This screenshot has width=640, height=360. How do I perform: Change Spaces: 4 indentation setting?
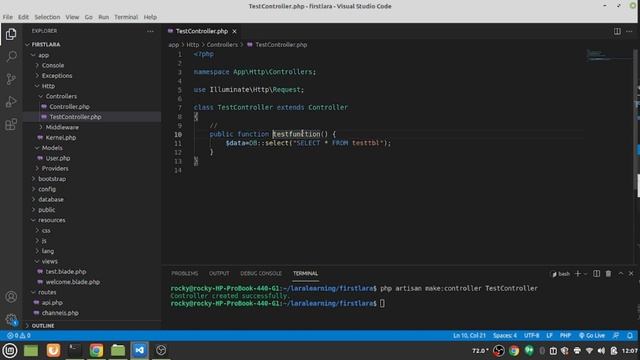[504, 336]
